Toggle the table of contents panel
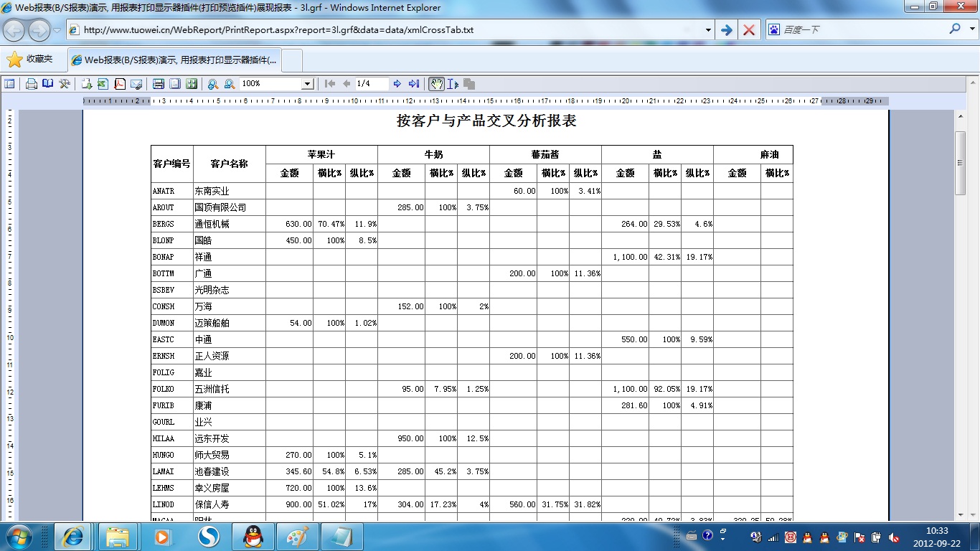Viewport: 980px width, 551px height. tap(9, 84)
